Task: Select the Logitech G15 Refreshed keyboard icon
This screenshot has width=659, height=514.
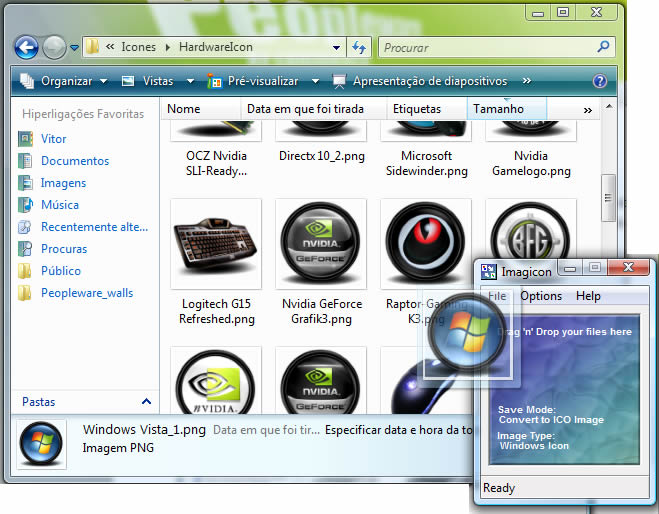Action: pyautogui.click(x=216, y=243)
